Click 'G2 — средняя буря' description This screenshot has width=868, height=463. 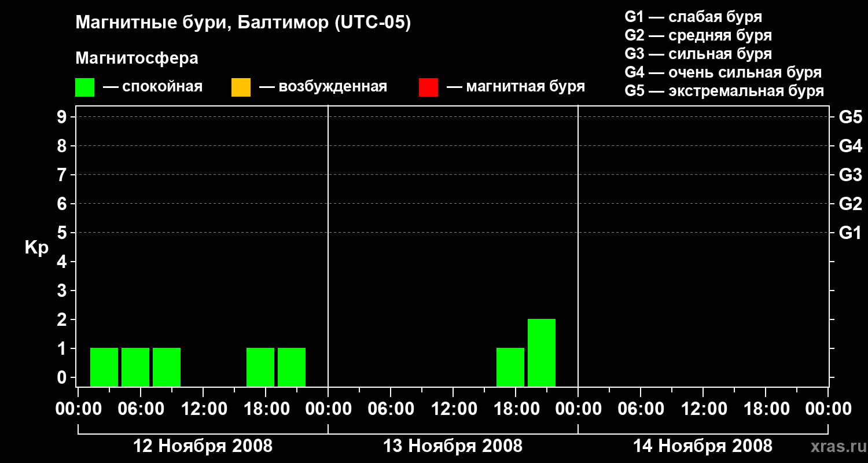tap(698, 35)
